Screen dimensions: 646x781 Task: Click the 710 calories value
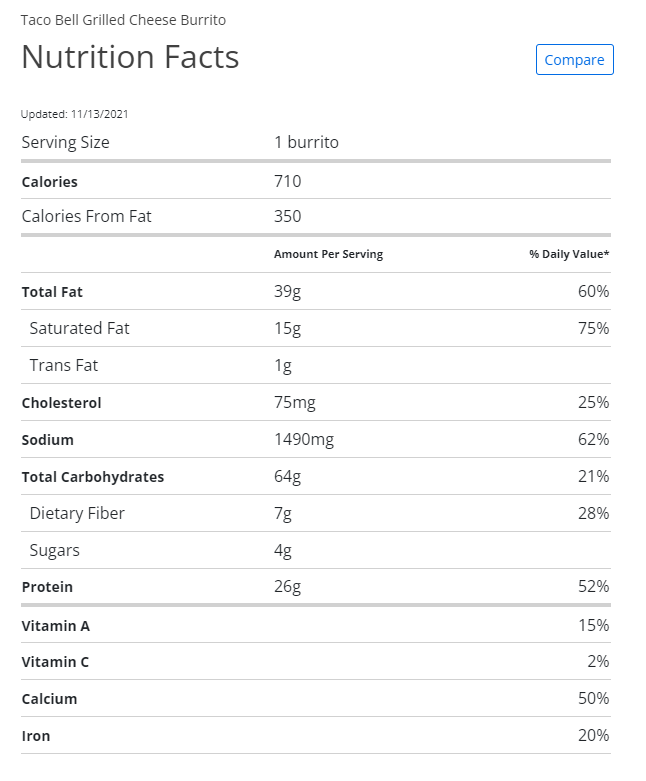coord(288,181)
